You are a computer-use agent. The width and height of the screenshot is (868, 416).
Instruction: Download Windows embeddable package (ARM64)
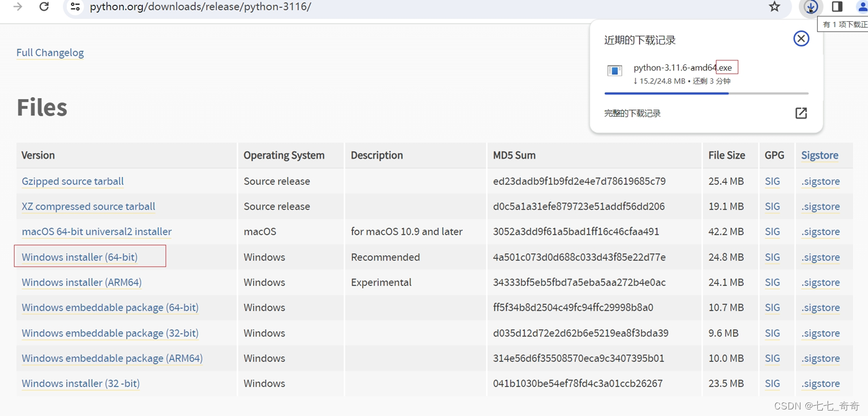(x=112, y=358)
